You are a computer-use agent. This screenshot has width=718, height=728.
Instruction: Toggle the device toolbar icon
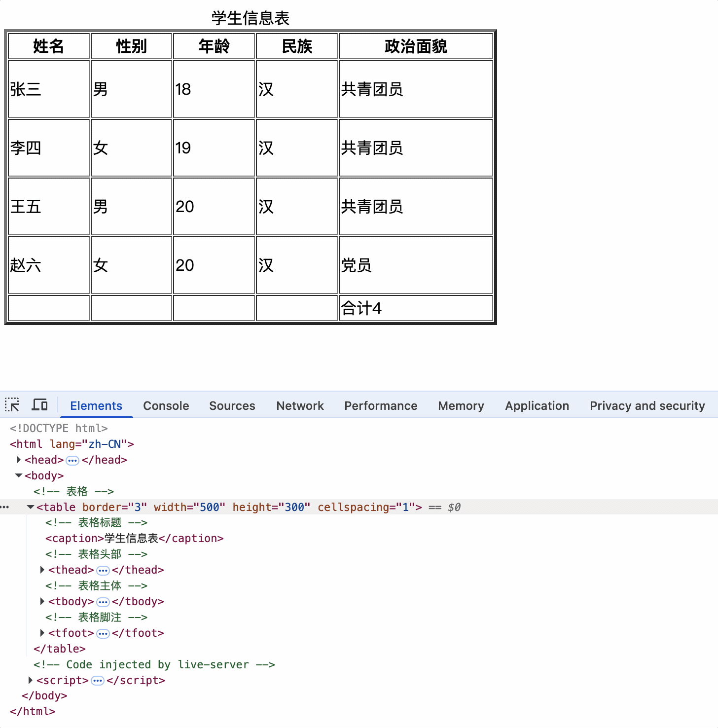tap(39, 405)
